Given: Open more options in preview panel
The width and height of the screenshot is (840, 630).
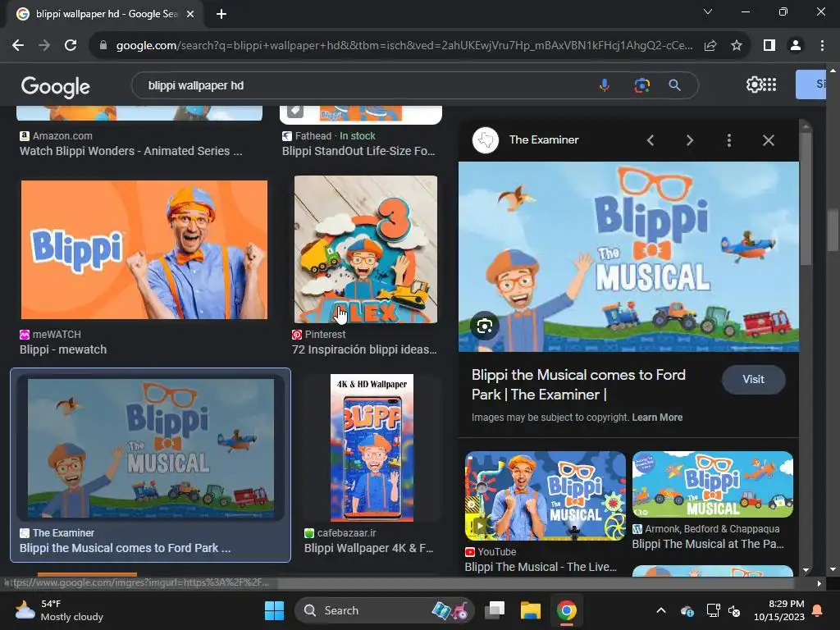Looking at the screenshot, I should coord(728,140).
